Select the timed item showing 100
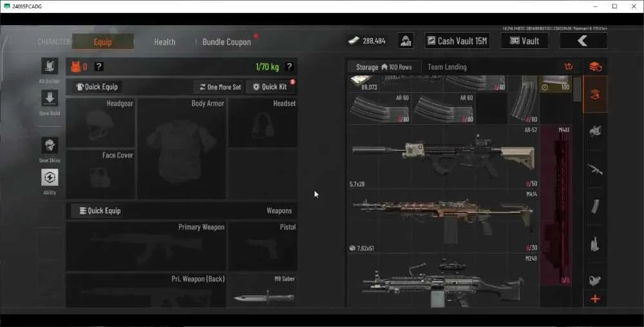Image resolution: width=644 pixels, height=327 pixels. 556,83
